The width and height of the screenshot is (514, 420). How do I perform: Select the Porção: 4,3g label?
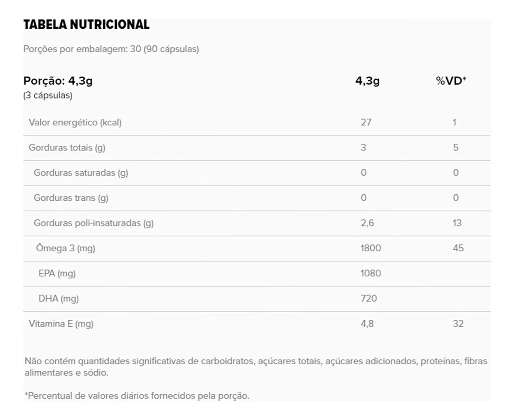(58, 81)
